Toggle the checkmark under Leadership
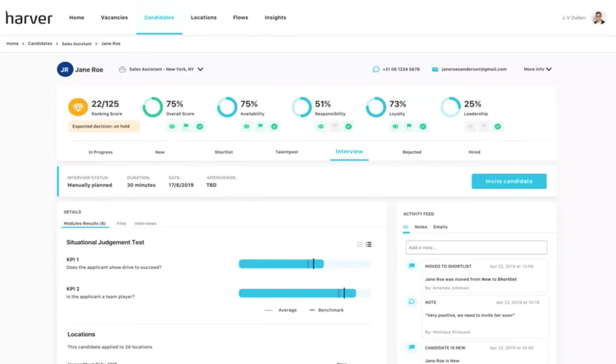 coord(498,126)
